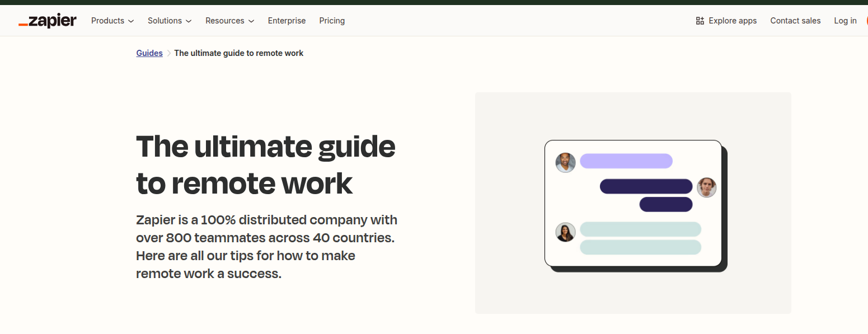This screenshot has width=868, height=334.
Task: Click the breadcrumb text 'The ultimate guide to remote work'
Action: click(239, 53)
